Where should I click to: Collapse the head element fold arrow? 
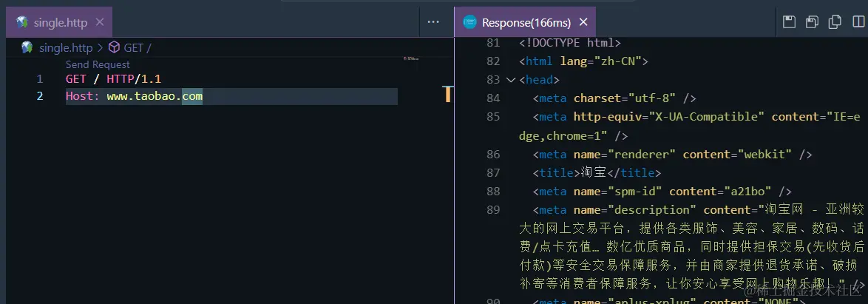pos(511,80)
